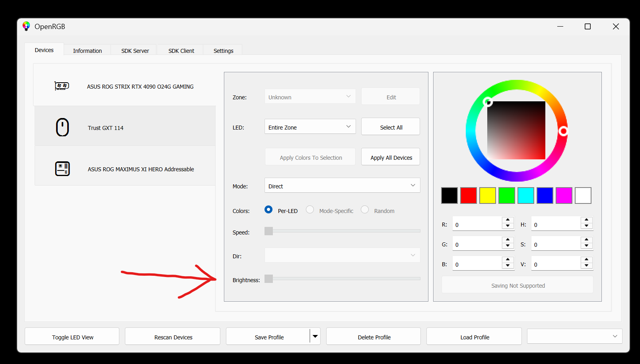The width and height of the screenshot is (640, 364).
Task: Open the SDK Server tab
Action: click(135, 50)
